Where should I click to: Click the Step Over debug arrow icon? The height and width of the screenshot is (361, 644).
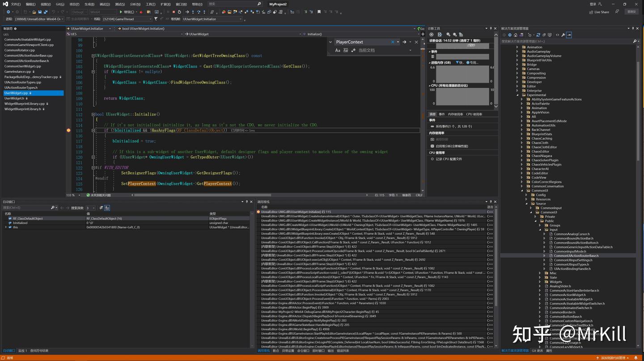199,12
